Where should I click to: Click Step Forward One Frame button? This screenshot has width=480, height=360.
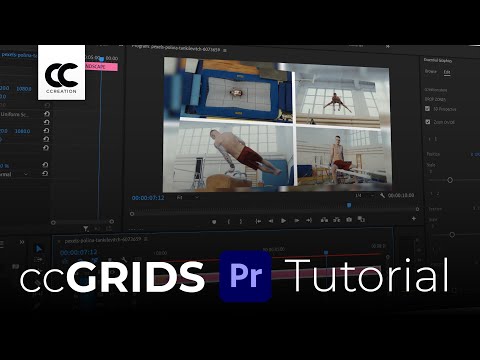(296, 221)
